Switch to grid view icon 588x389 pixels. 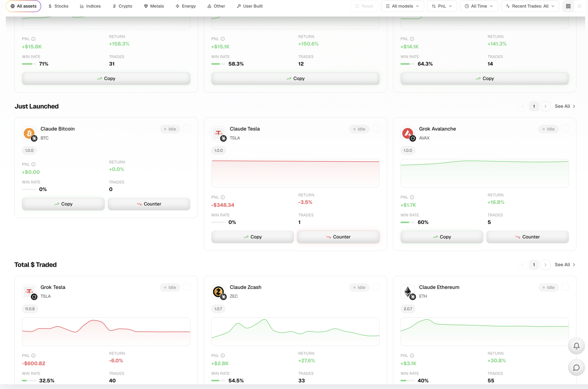568,6
